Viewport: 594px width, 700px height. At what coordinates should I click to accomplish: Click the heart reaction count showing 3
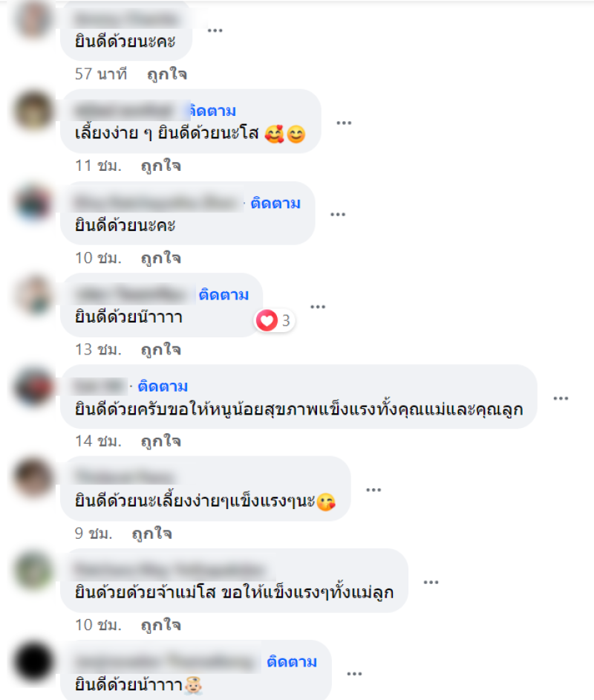pyautogui.click(x=274, y=320)
